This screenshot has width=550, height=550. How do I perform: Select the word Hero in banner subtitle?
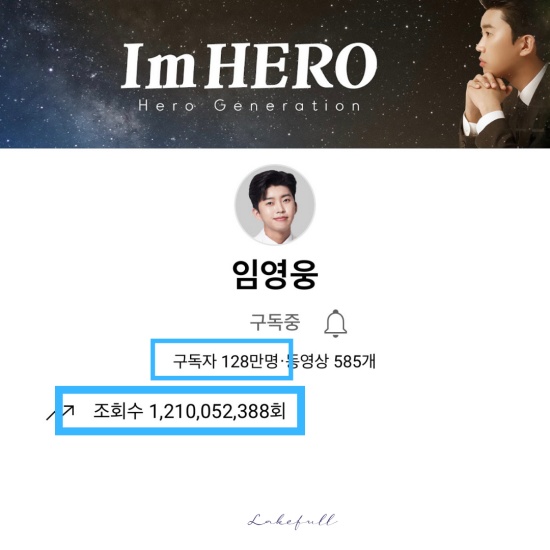tap(167, 105)
